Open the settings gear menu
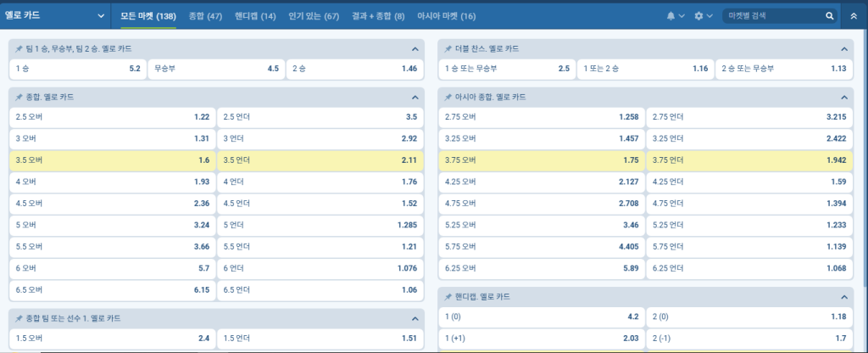 pos(699,16)
